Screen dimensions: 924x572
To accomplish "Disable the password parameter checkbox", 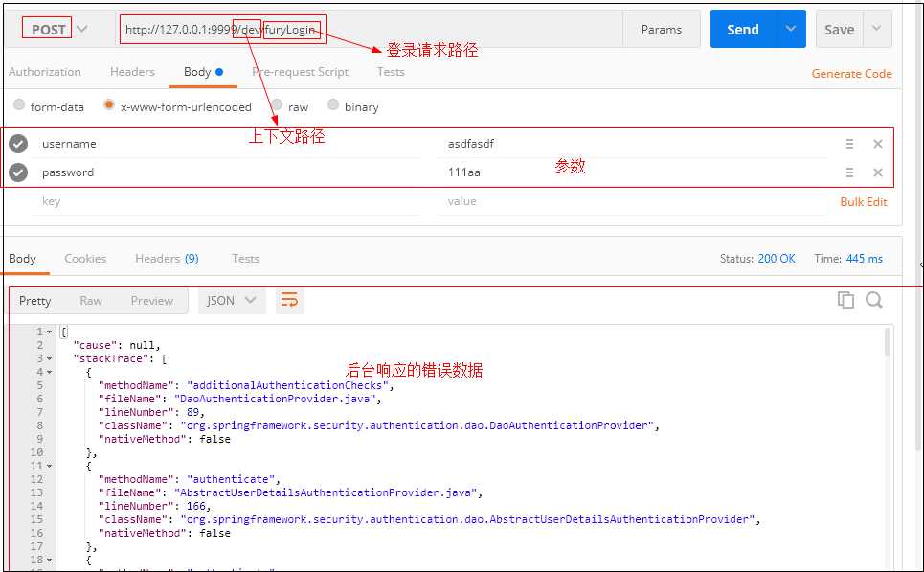I will 18,172.
